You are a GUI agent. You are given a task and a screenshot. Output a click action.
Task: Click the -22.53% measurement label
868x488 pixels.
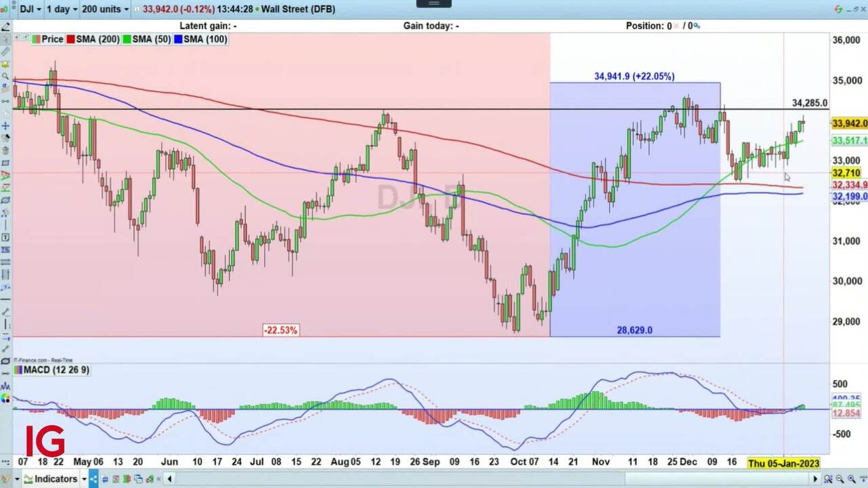281,330
